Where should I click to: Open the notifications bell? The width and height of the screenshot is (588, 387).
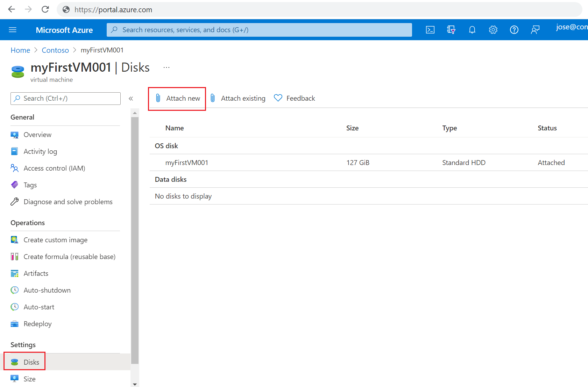pos(472,30)
